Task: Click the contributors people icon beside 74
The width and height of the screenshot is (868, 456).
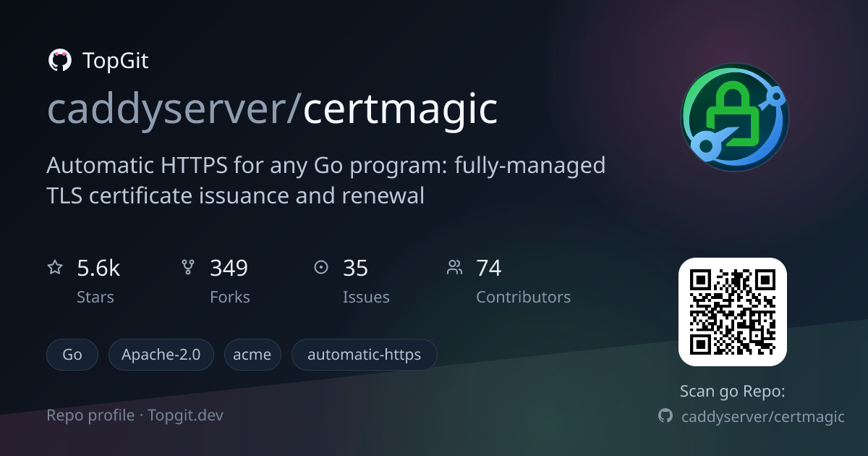Action: [454, 268]
